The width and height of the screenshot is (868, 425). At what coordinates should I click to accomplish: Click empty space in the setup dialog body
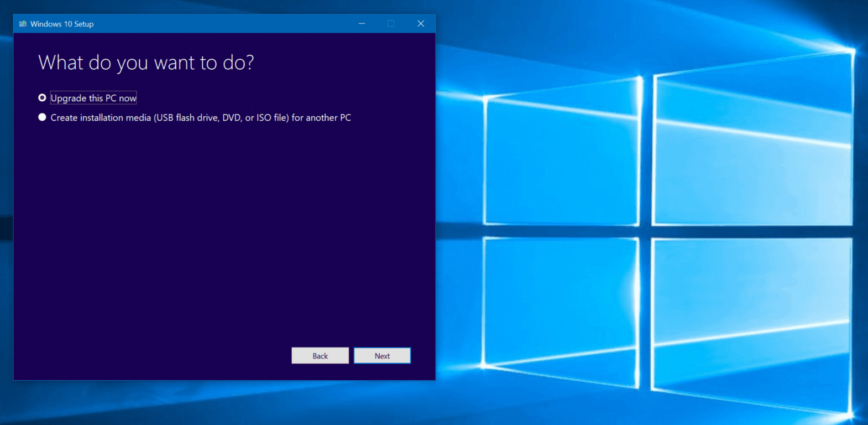[x=221, y=232]
